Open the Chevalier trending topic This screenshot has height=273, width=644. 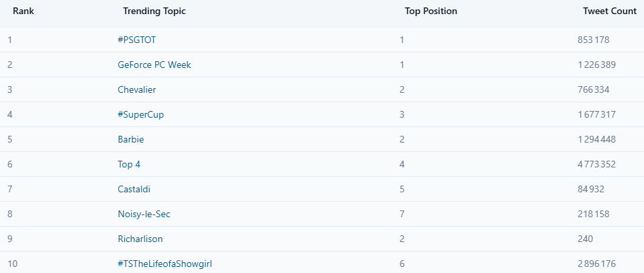point(136,89)
